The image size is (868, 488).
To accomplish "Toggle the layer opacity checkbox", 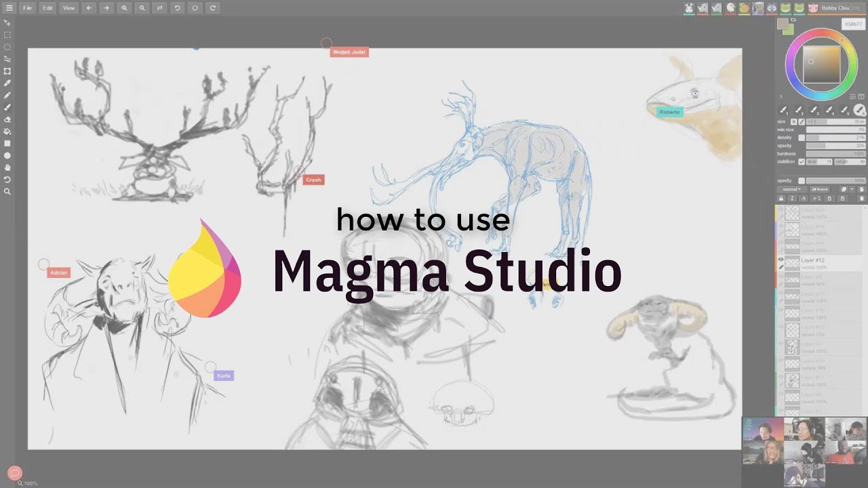I will point(802,181).
